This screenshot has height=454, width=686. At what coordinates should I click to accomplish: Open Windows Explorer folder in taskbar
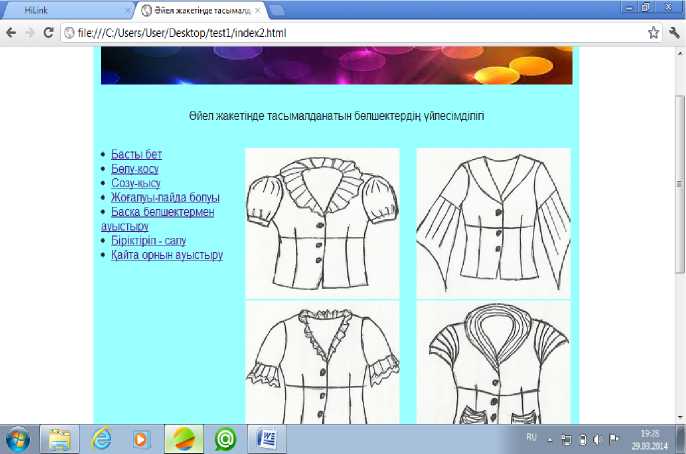(60, 439)
